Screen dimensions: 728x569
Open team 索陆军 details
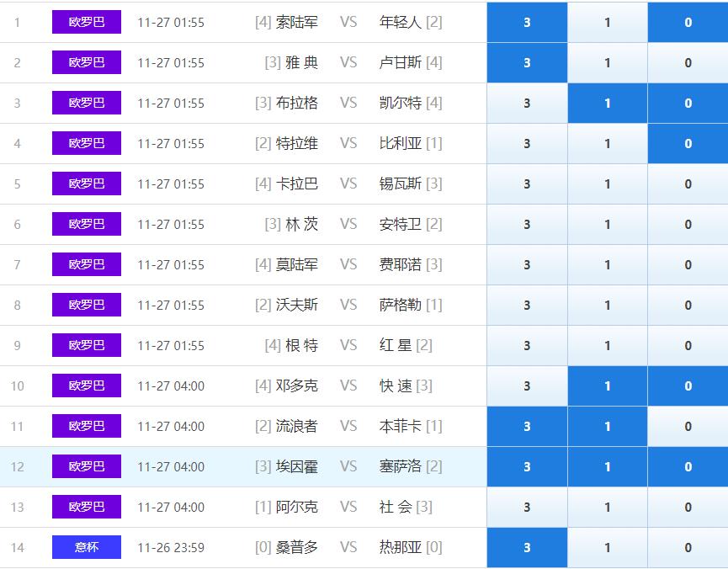pos(297,22)
